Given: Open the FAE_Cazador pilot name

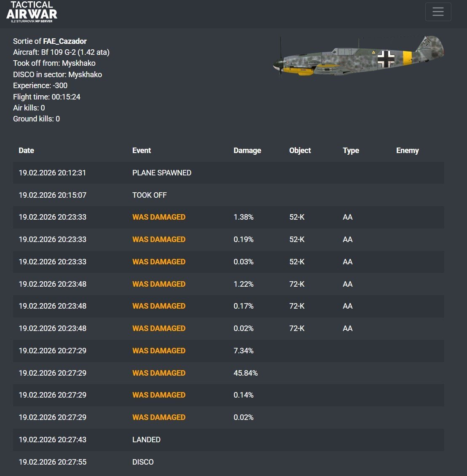Looking at the screenshot, I should tap(65, 41).
